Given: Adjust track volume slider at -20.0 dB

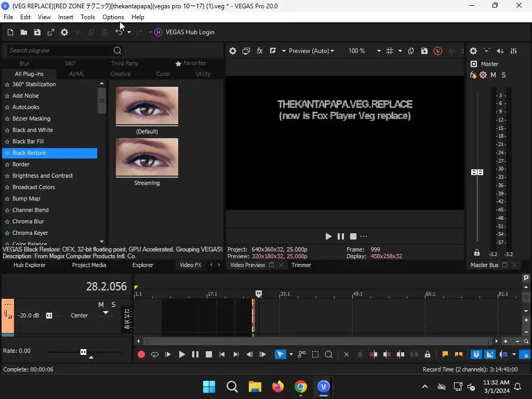Looking at the screenshot, I should [x=49, y=316].
